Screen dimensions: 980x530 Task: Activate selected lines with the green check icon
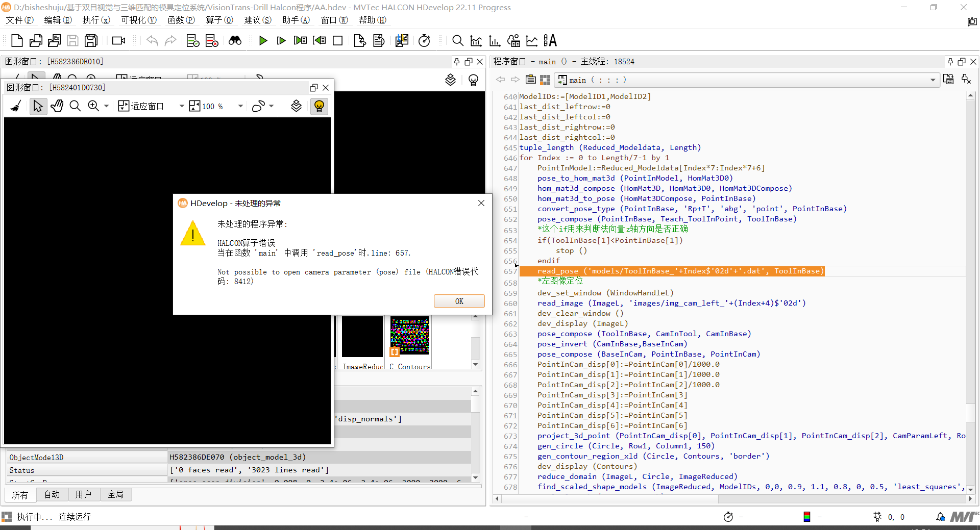click(x=193, y=41)
